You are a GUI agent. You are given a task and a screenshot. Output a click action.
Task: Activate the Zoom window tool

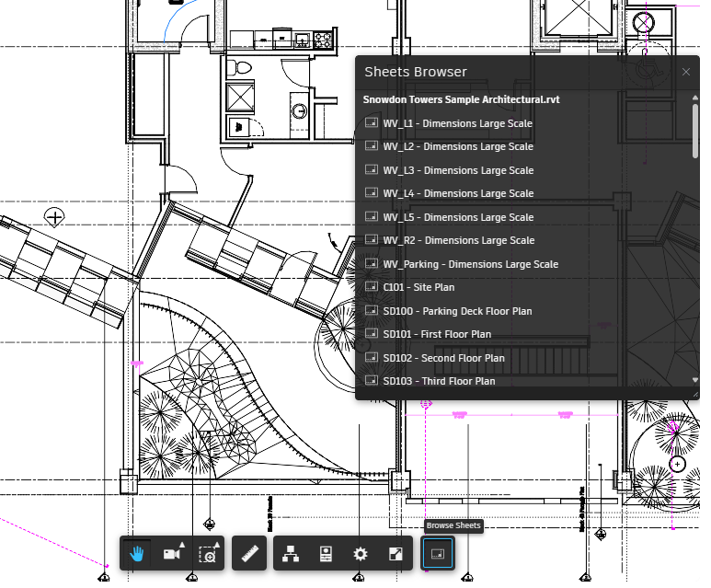(x=208, y=554)
